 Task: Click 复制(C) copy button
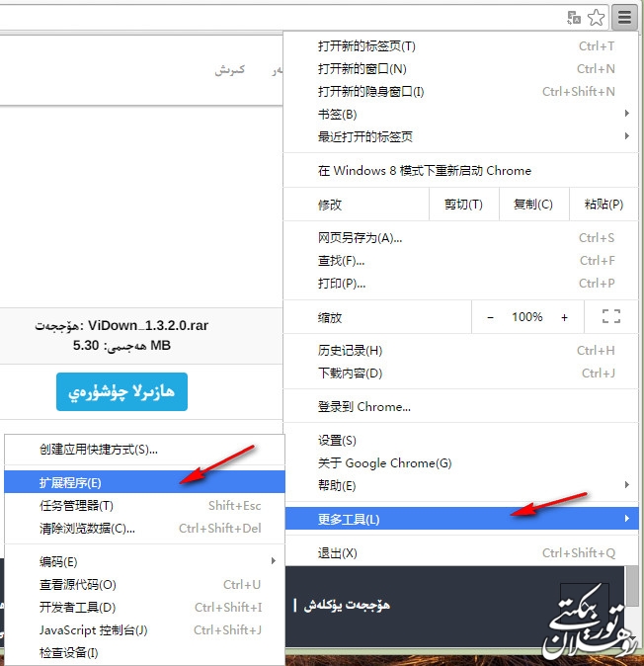pyautogui.click(x=533, y=205)
